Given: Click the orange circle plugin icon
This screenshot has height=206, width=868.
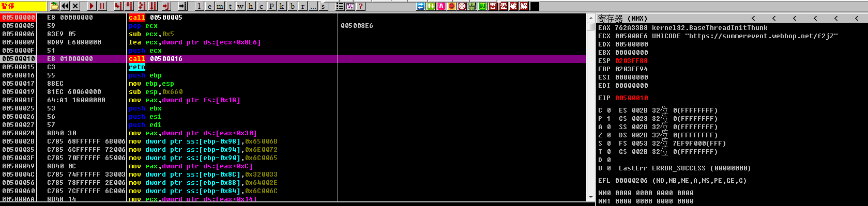Looking at the screenshot, I should pyautogui.click(x=451, y=6).
